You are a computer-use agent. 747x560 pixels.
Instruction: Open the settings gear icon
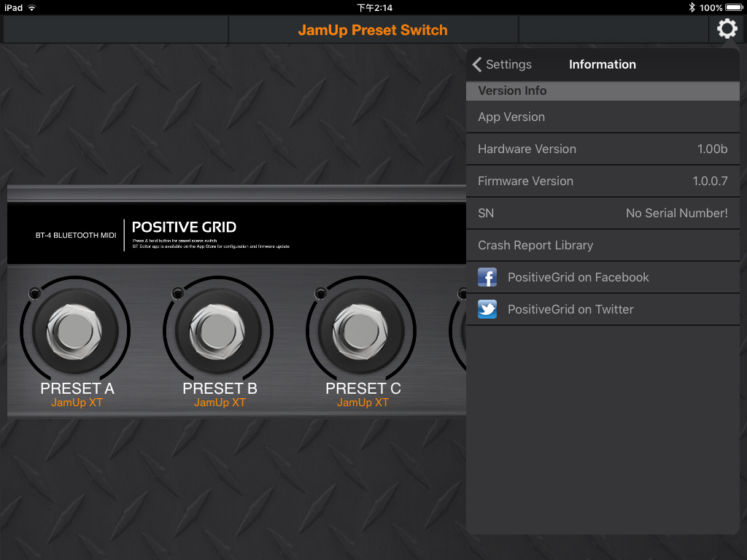(727, 29)
